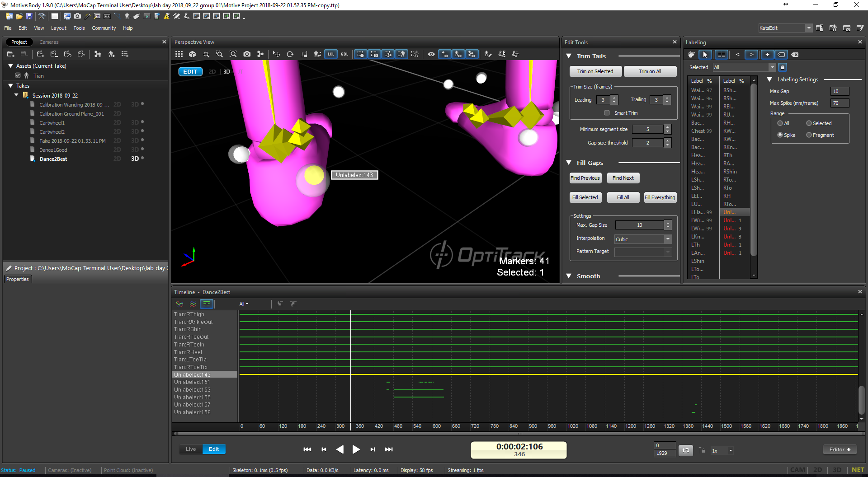The width and height of the screenshot is (868, 477).
Task: Collapse the Fill Gaps section
Action: [569, 163]
